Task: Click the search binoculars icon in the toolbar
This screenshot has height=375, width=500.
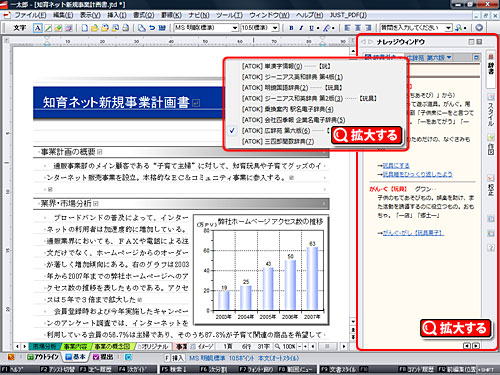Action: (459, 28)
